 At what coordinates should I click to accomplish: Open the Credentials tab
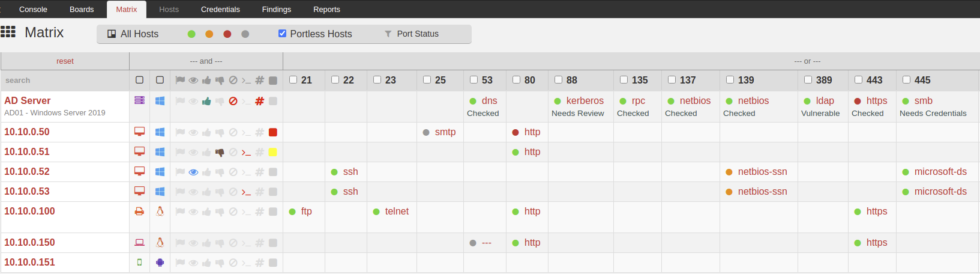coord(220,9)
